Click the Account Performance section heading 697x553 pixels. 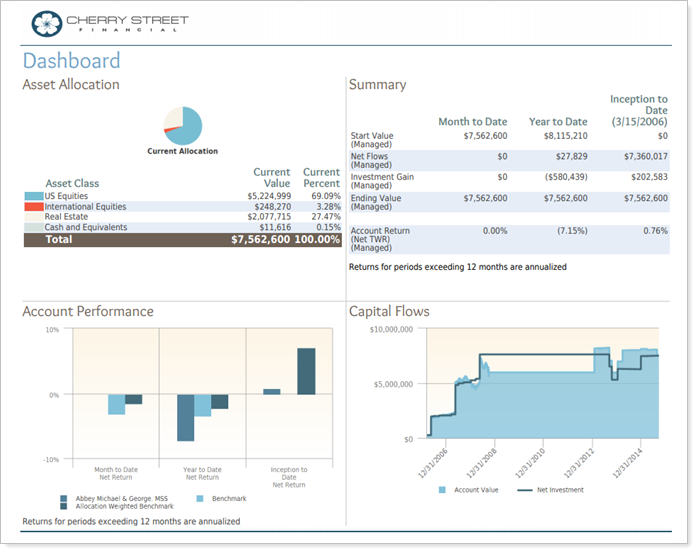tap(88, 312)
